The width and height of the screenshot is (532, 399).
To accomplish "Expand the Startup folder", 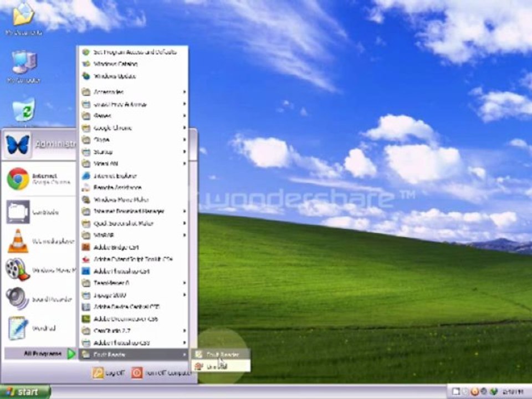I will (134, 152).
